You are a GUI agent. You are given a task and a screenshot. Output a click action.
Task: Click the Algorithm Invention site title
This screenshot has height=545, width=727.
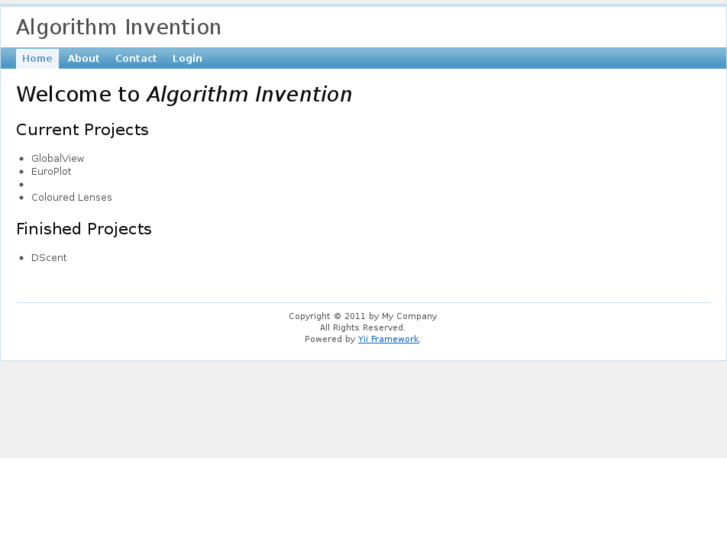(118, 28)
